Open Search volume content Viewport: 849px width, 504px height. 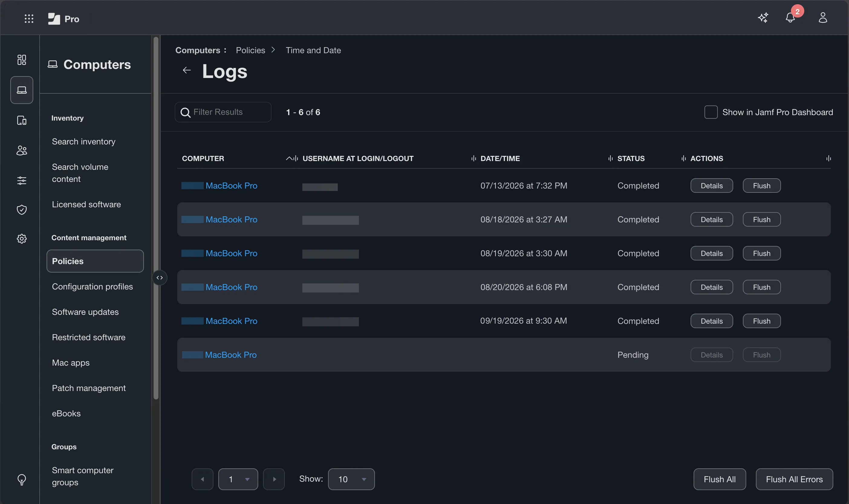[80, 173]
